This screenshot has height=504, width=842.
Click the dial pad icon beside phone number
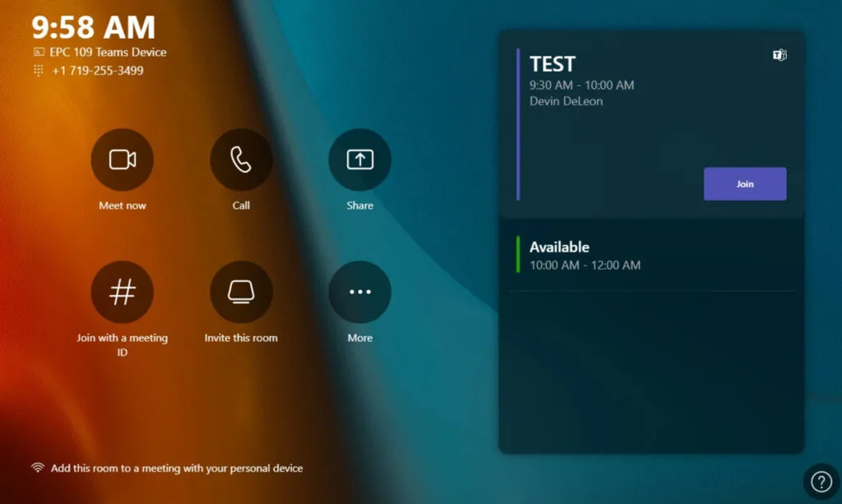pyautogui.click(x=38, y=71)
